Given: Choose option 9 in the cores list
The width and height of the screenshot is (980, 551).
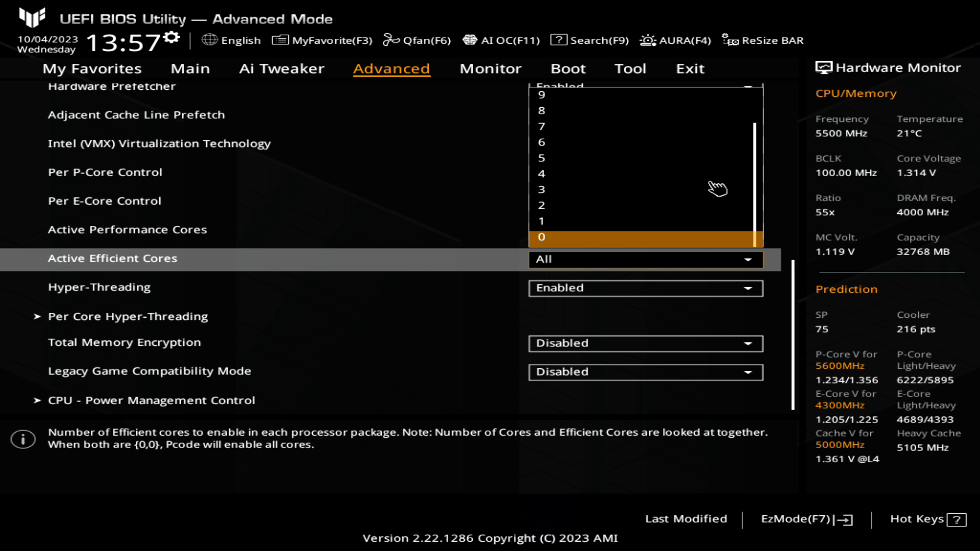Looking at the screenshot, I should click(641, 95).
